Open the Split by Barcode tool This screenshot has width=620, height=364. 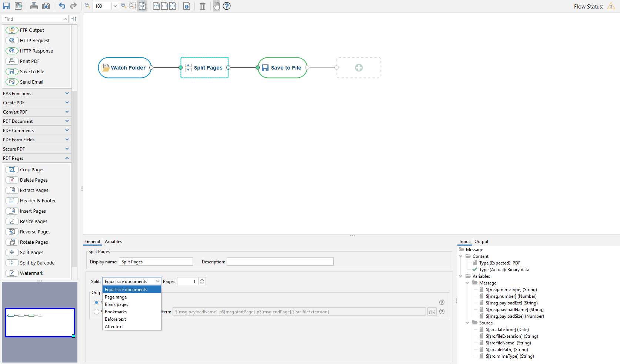[x=36, y=263]
